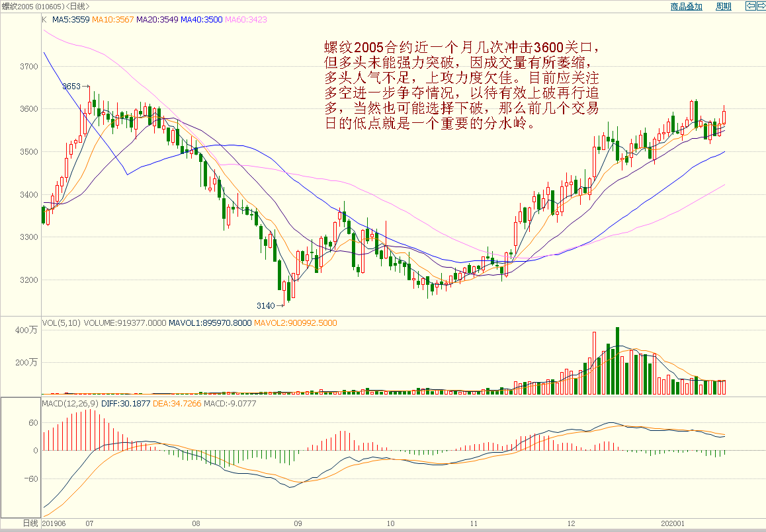The height and width of the screenshot is (532, 766).
Task: Click the 日线 label at bottom left
Action: pyautogui.click(x=30, y=523)
